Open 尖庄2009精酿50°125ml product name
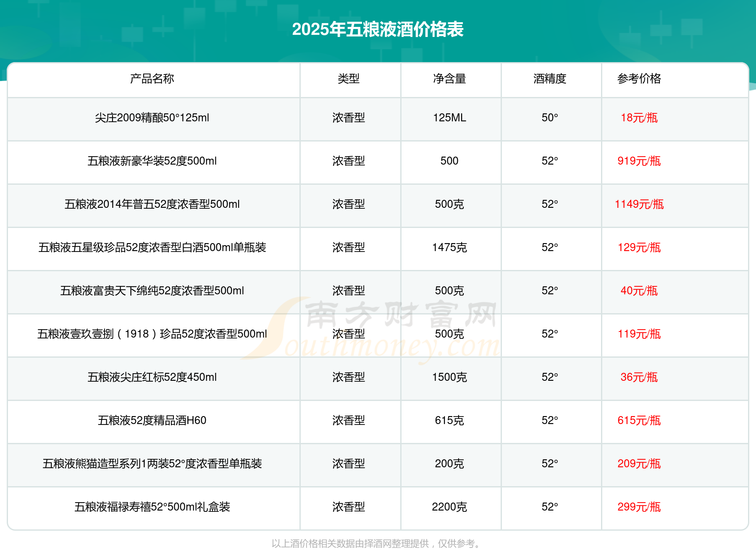The image size is (756, 550). pyautogui.click(x=152, y=118)
